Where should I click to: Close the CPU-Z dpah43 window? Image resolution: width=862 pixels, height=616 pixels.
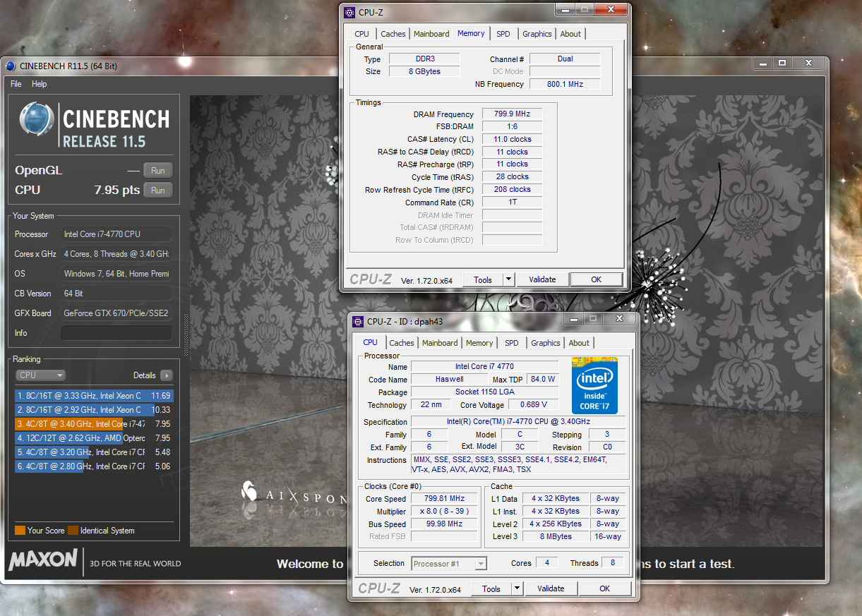click(619, 319)
